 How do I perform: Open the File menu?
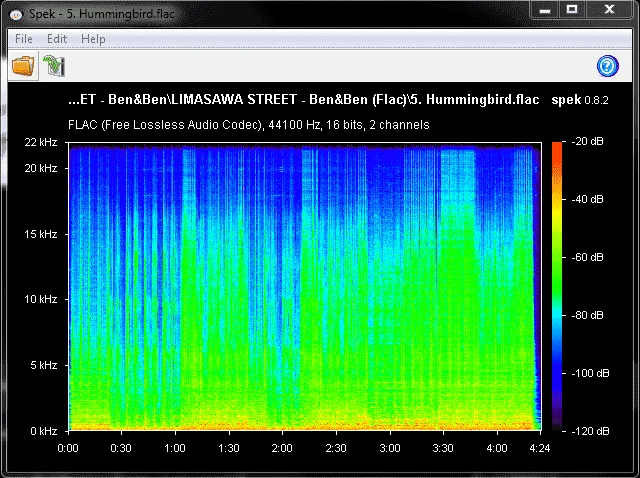point(24,39)
